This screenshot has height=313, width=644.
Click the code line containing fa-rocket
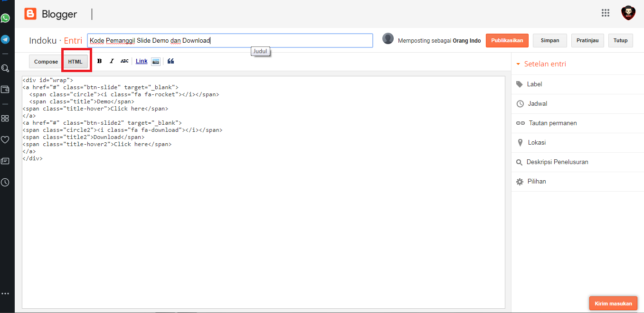124,94
